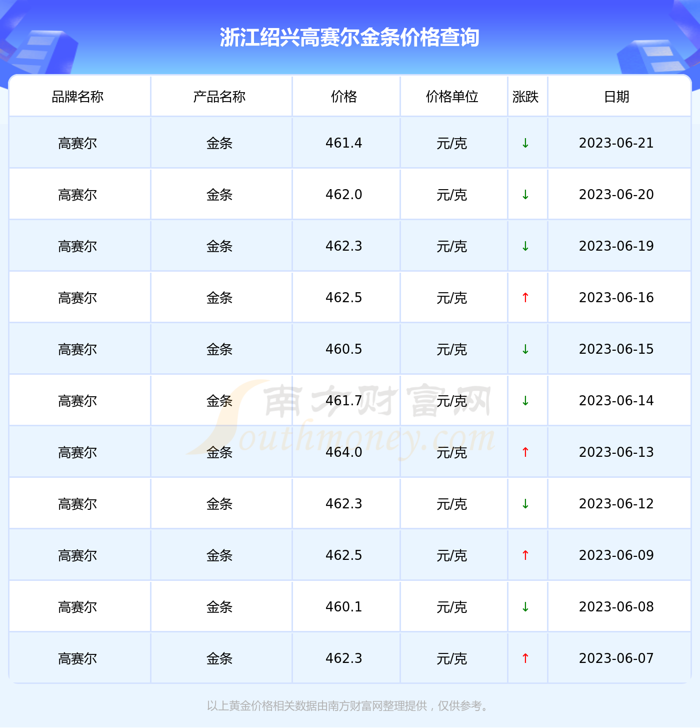Click the date 2023-06-20

[x=616, y=195]
